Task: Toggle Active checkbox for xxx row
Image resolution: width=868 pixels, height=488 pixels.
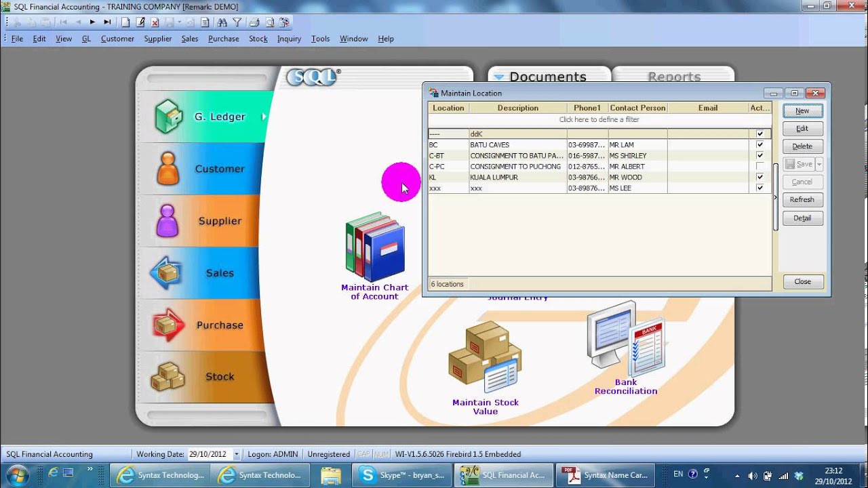Action: click(x=760, y=188)
